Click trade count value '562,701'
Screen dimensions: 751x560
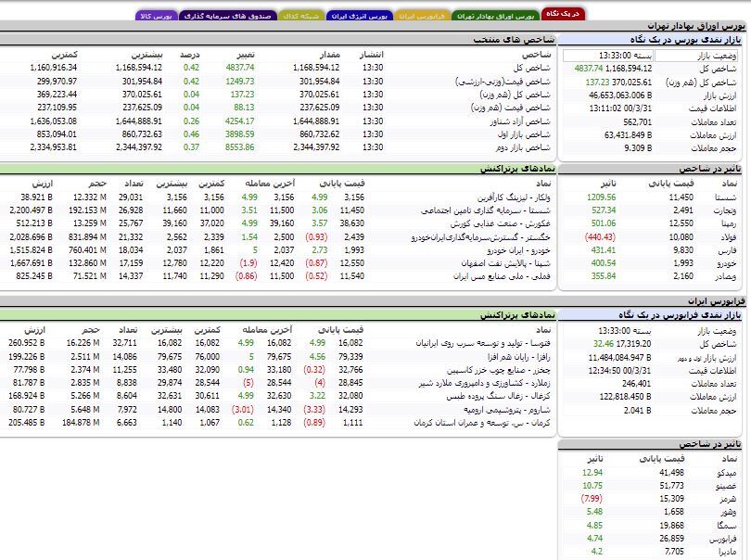[638, 122]
